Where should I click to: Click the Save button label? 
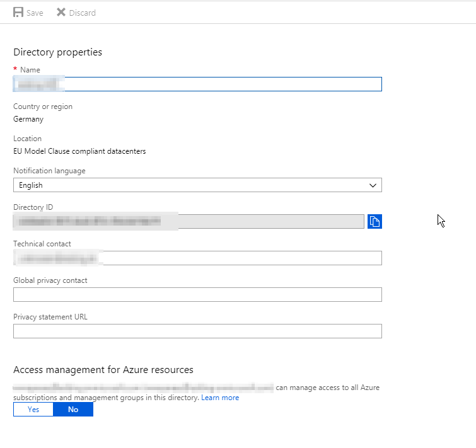pos(35,13)
